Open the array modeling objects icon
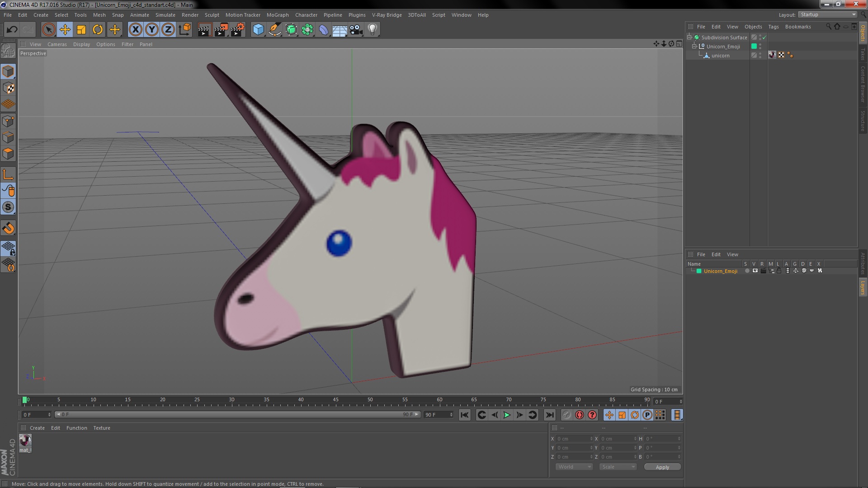 point(307,30)
